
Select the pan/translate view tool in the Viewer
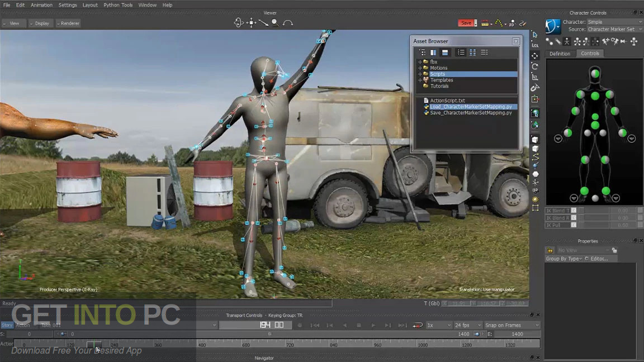coord(250,22)
